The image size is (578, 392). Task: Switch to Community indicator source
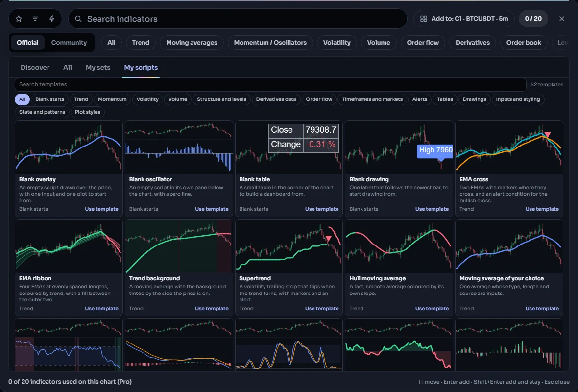69,43
